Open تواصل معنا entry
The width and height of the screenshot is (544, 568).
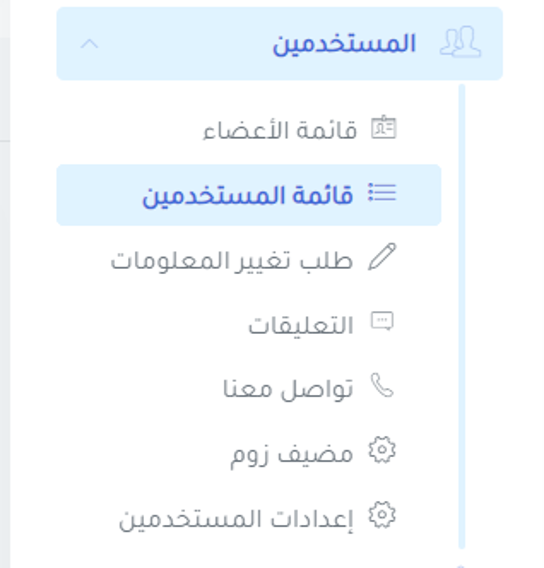(288, 389)
